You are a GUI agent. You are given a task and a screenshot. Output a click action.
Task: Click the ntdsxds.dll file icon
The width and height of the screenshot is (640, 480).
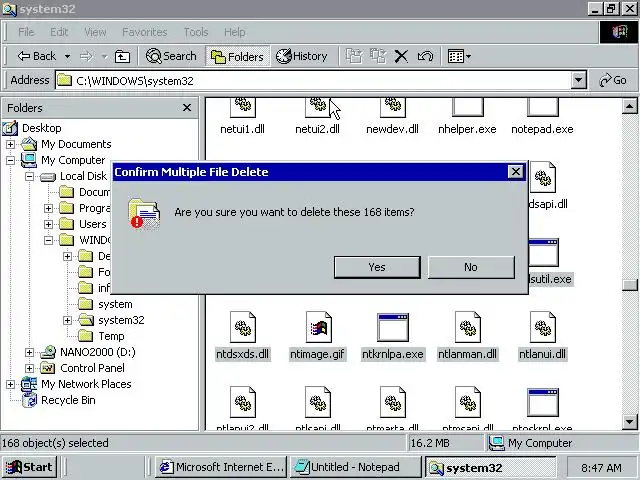click(242, 327)
